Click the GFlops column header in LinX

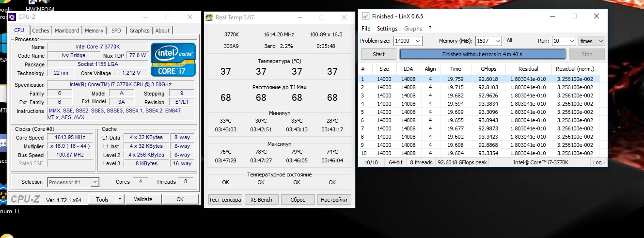coord(488,69)
